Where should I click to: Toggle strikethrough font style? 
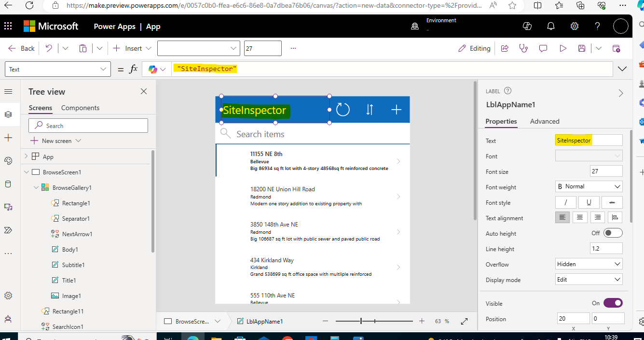coord(612,202)
